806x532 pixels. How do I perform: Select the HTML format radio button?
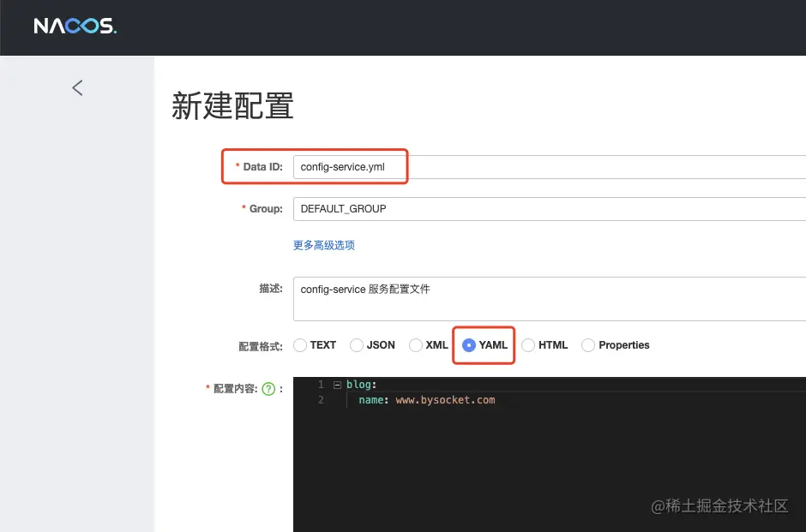tap(528, 345)
